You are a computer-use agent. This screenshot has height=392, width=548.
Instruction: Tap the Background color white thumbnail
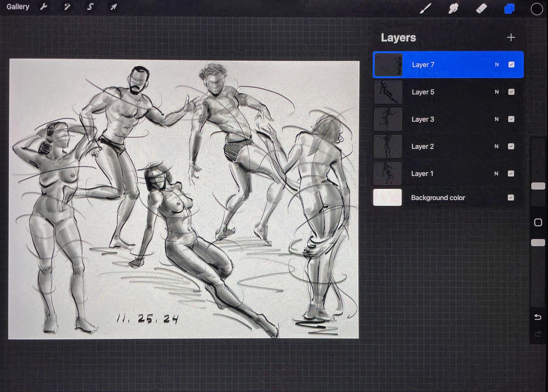click(387, 197)
